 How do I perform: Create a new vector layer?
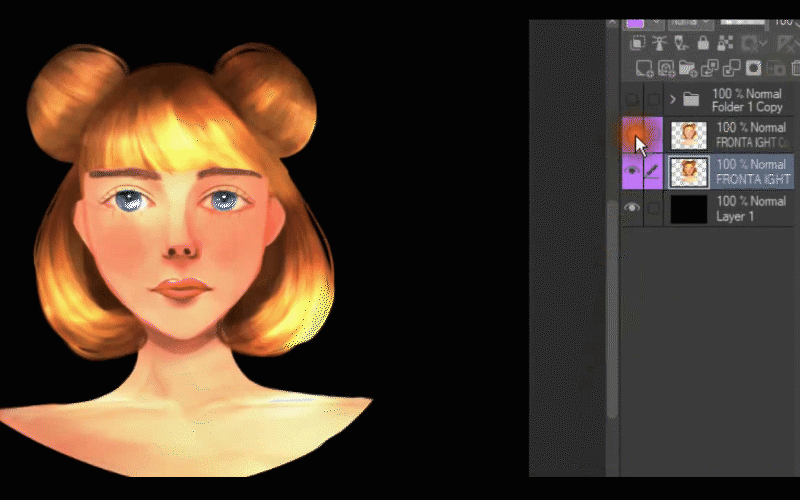tap(666, 68)
